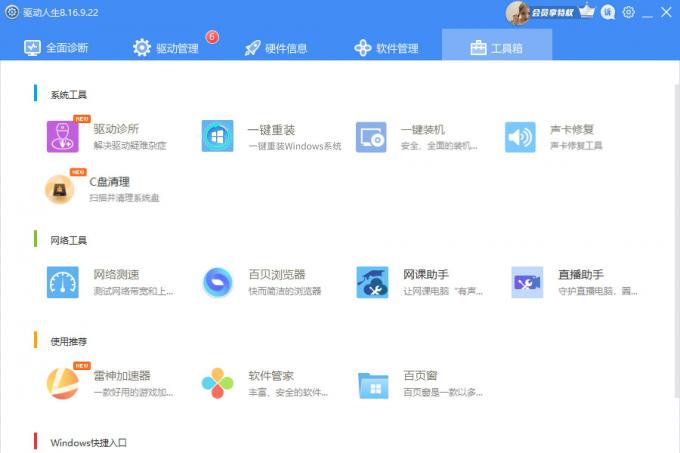Open the 直播助手 camera icon
The image size is (680, 453).
[x=527, y=282]
